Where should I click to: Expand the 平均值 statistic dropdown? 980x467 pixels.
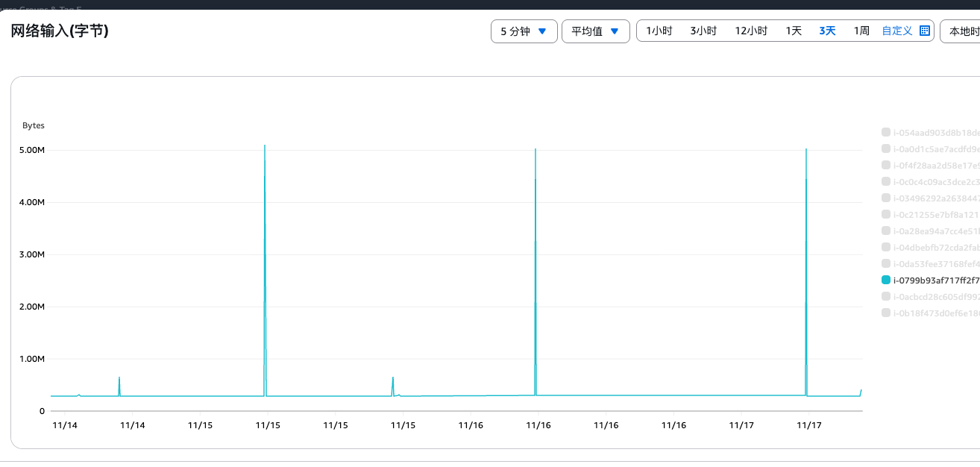pyautogui.click(x=595, y=31)
